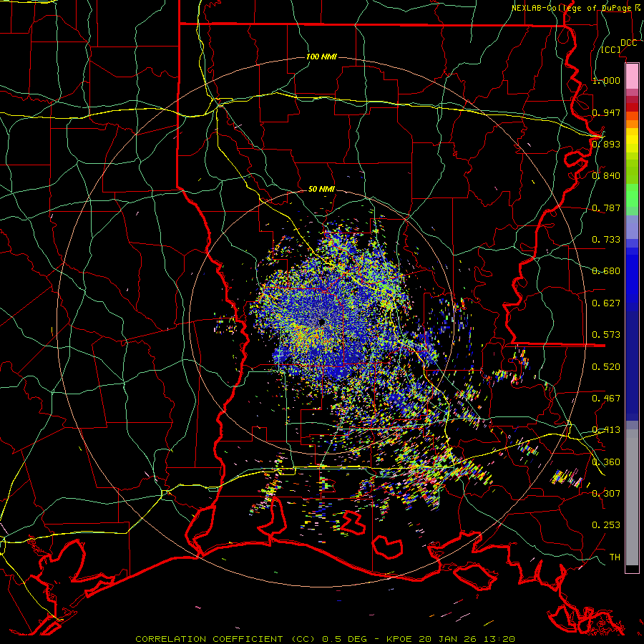Click the 0.520 color scale value
Viewport: 644px width, 644px height.
pyautogui.click(x=606, y=367)
